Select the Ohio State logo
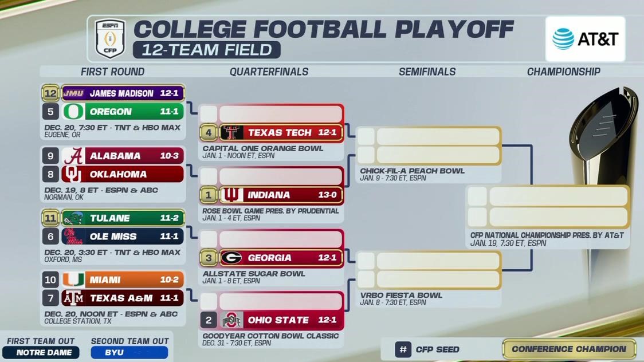 [231, 320]
